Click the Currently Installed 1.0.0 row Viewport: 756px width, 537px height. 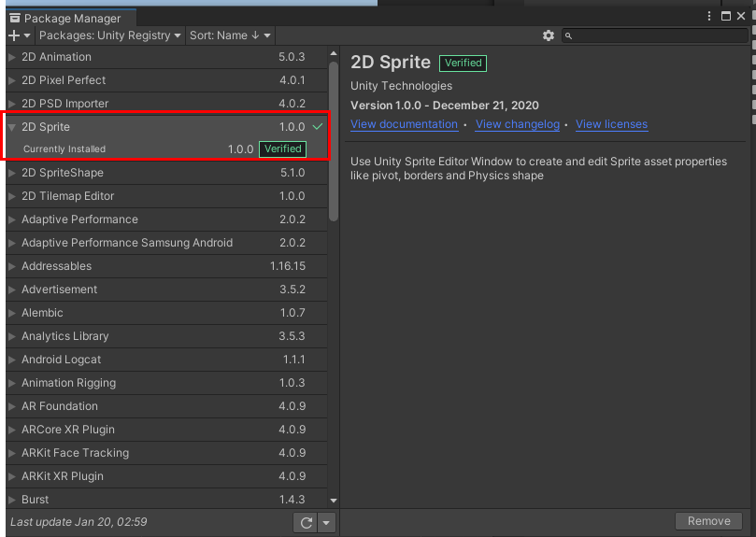[166, 148]
